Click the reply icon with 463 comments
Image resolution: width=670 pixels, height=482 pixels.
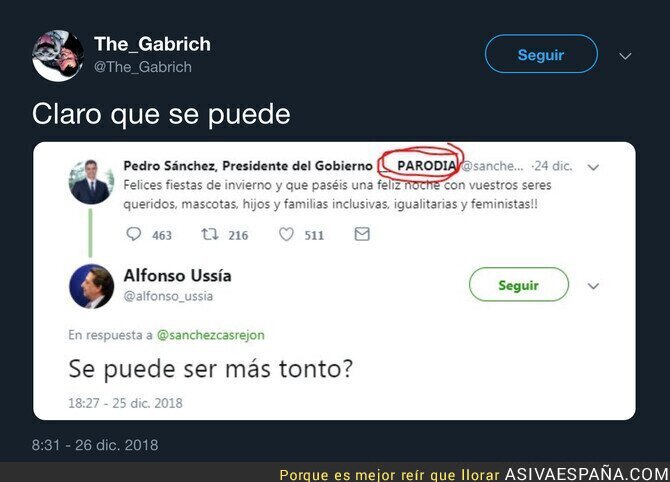(x=134, y=234)
